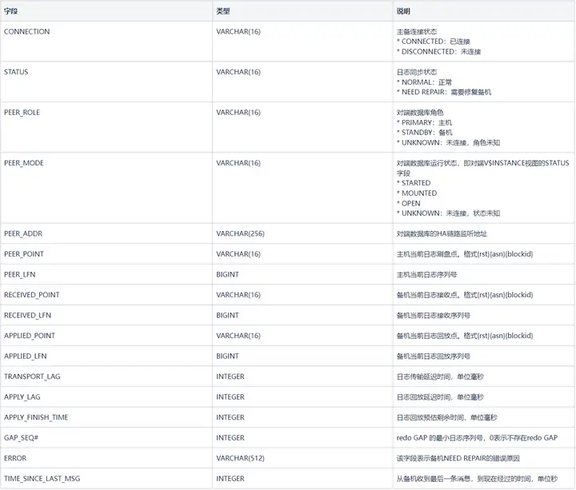Click the TIME_SINCE_LAST_MSG field name
The height and width of the screenshot is (490, 576).
(x=42, y=479)
